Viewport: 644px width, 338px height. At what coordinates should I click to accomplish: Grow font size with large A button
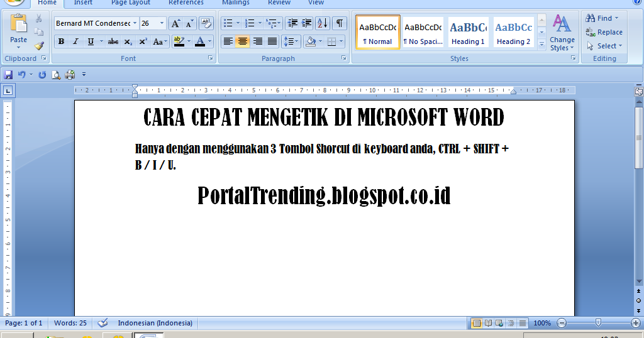click(175, 23)
